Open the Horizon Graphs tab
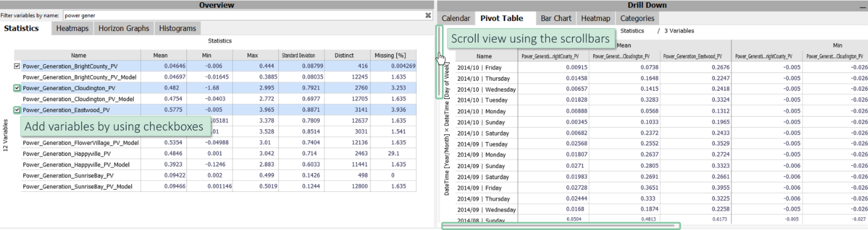Image resolution: width=868 pixels, height=230 pixels. point(124,28)
